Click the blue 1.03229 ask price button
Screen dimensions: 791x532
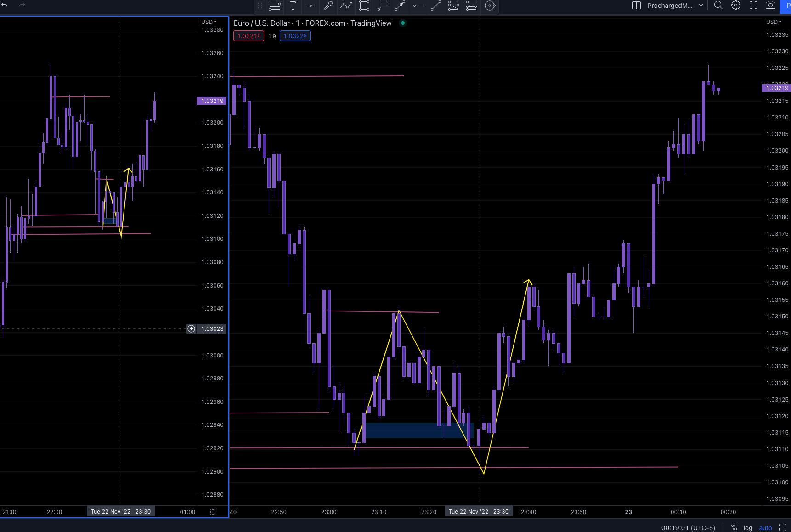point(295,36)
